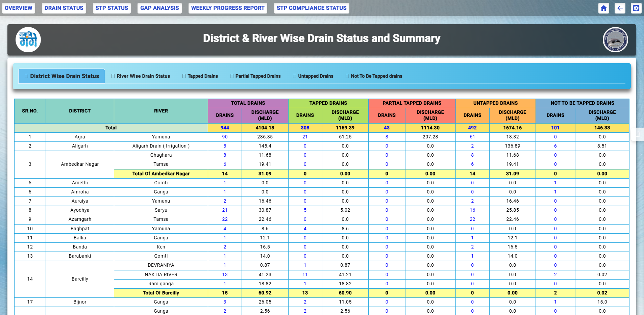Click the back arrow icon
This screenshot has height=315, width=644.
[x=620, y=8]
